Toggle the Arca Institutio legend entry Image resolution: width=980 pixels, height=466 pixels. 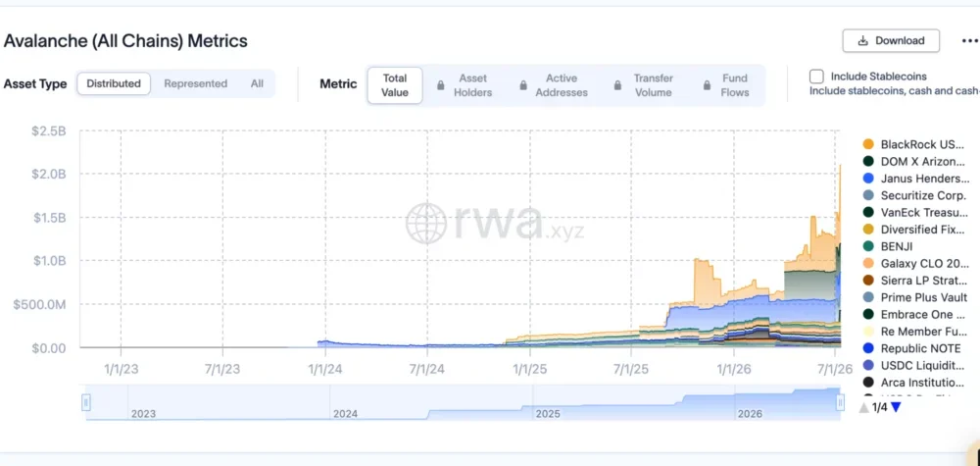[x=913, y=382]
